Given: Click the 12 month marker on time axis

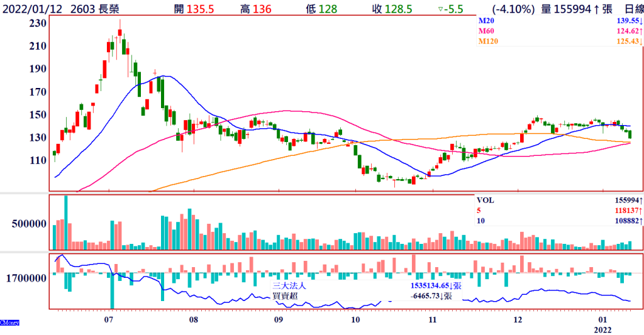Looking at the screenshot, I should (x=518, y=319).
